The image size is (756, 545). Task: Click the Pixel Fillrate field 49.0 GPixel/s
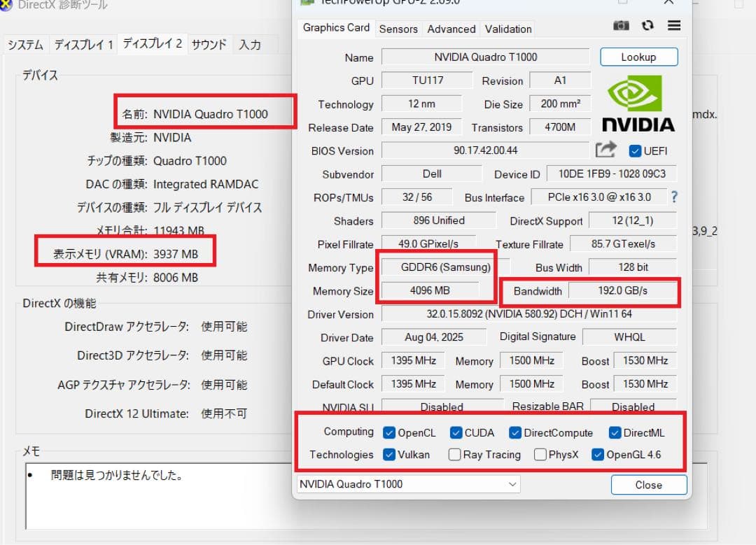(428, 244)
